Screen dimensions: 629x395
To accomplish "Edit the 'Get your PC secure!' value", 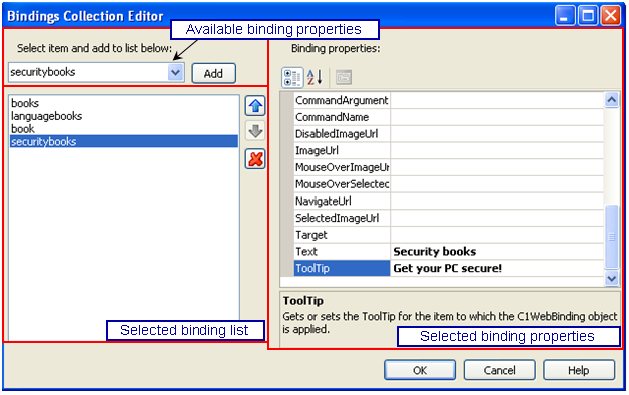I will pos(497,268).
